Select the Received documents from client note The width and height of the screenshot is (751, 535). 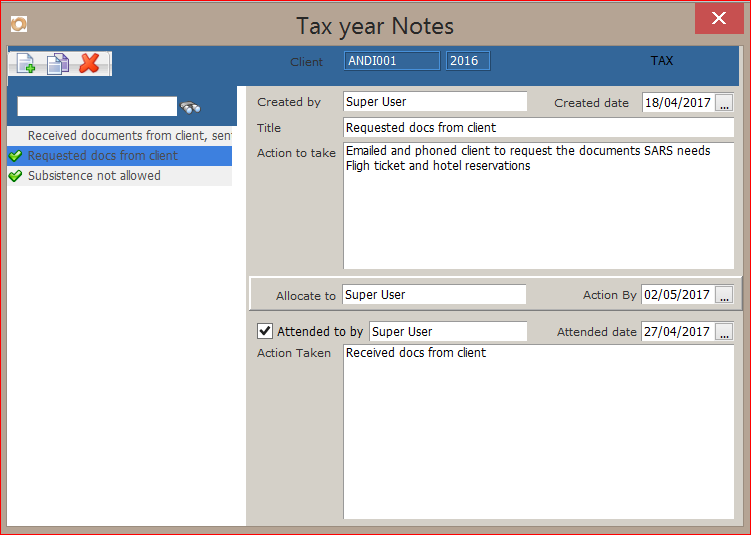(129, 135)
